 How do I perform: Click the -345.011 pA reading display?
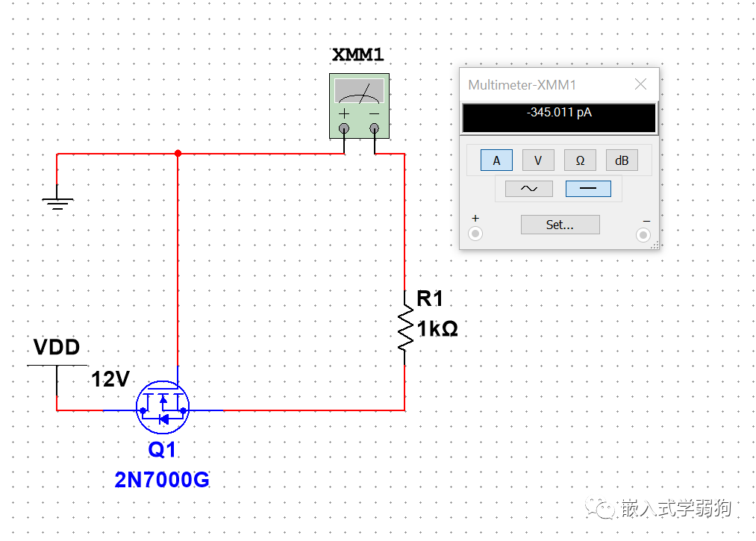click(x=559, y=118)
